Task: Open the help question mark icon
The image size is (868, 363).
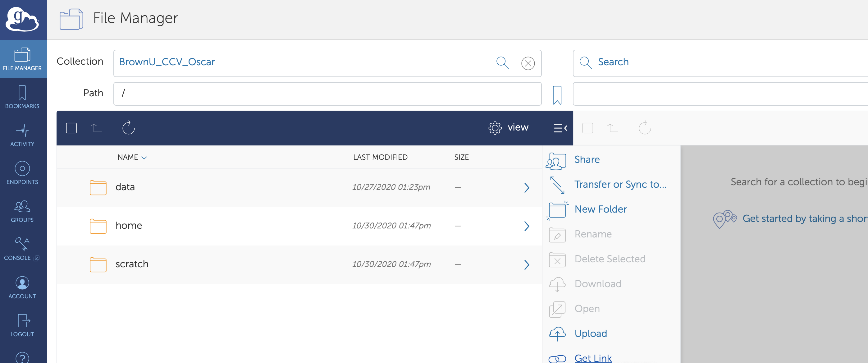Action: (22, 358)
